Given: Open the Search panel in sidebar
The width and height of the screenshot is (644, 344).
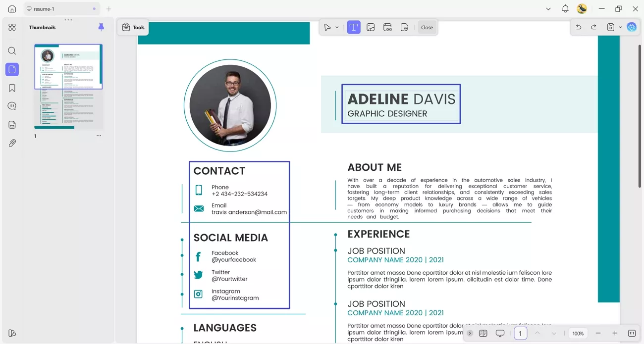Looking at the screenshot, I should (12, 51).
